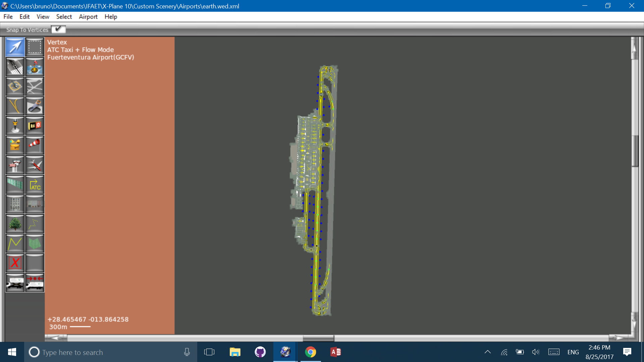Screen dimensions: 644x362
Task: Expand the system tray hidden icons chevron
Action: pos(488,352)
